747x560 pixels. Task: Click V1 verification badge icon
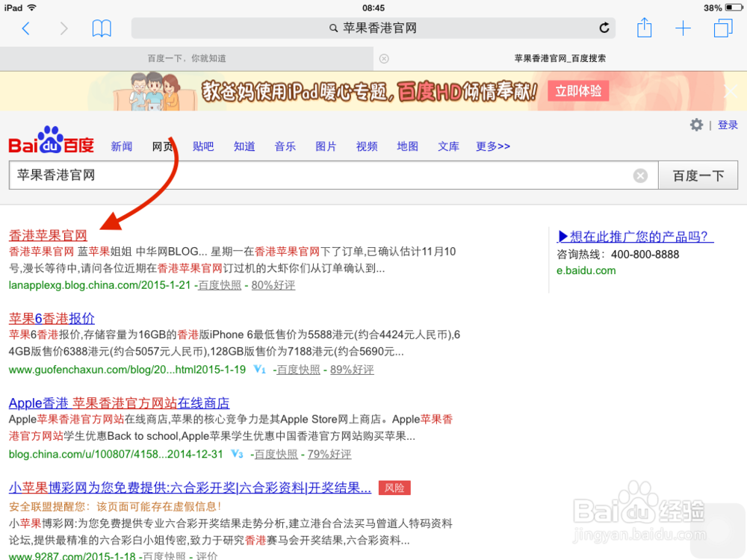coord(260,369)
